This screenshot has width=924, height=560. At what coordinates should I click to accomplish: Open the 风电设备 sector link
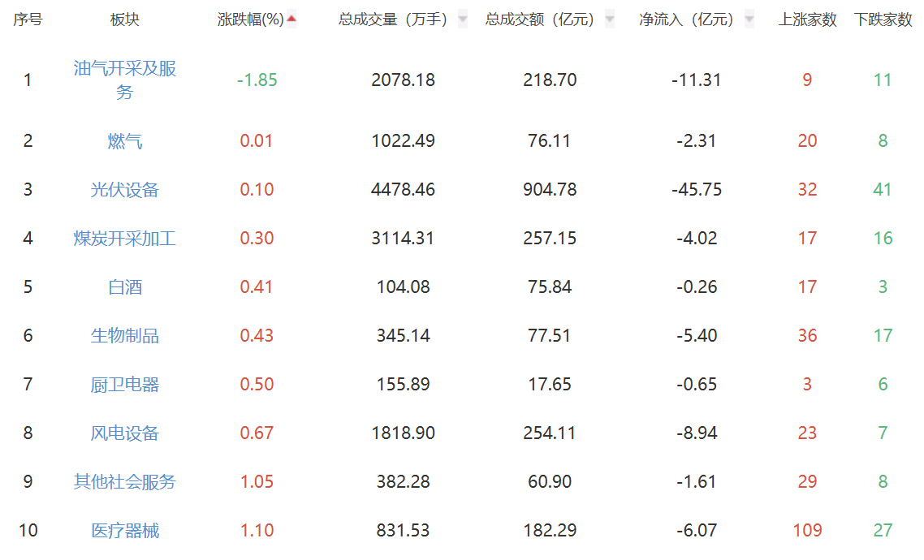(125, 433)
